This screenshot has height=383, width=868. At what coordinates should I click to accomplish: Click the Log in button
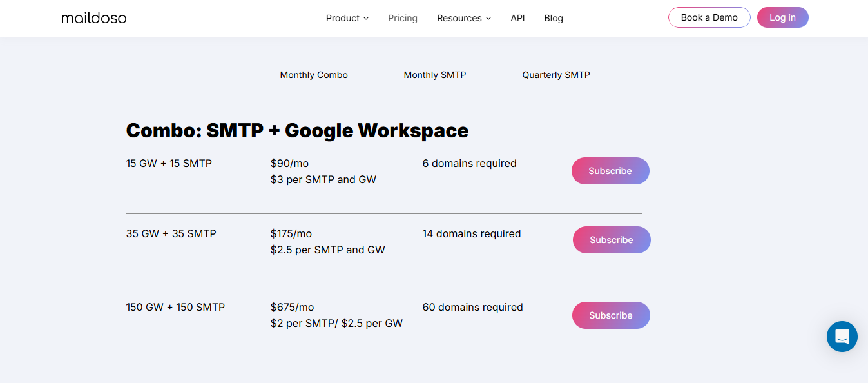click(782, 17)
